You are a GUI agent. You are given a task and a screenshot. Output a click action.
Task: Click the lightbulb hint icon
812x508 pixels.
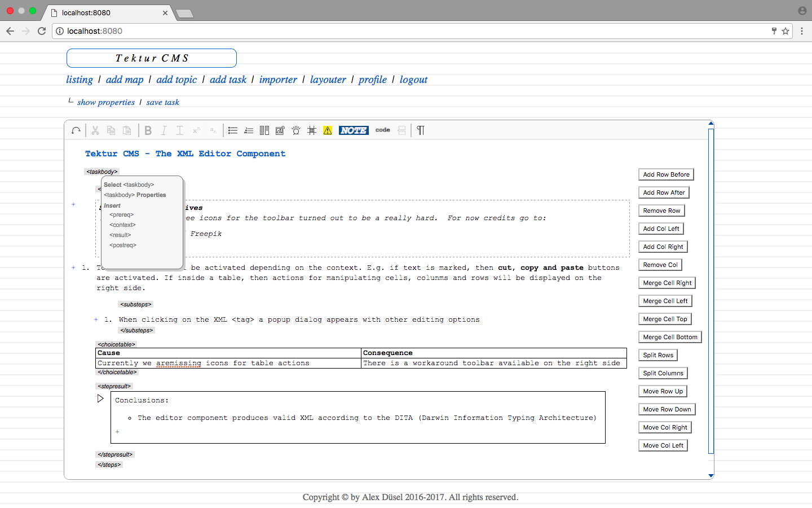[x=296, y=131]
